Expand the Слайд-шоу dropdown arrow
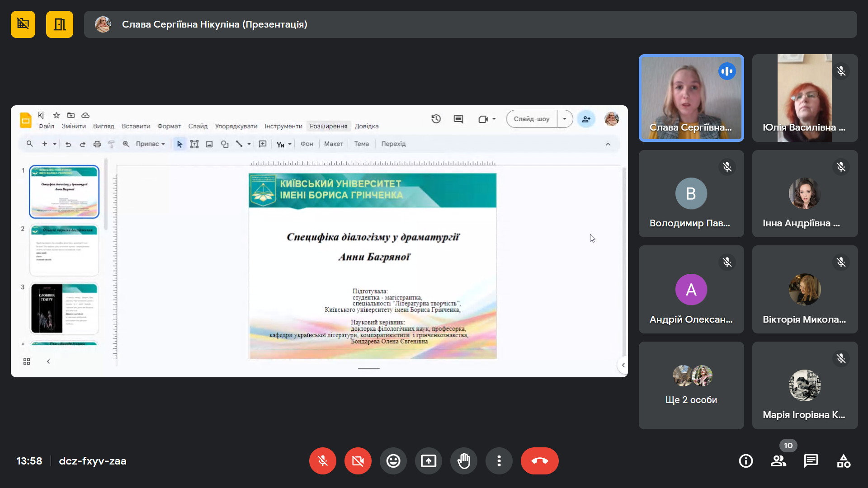Screen dimensions: 868x488 pyautogui.click(x=565, y=119)
